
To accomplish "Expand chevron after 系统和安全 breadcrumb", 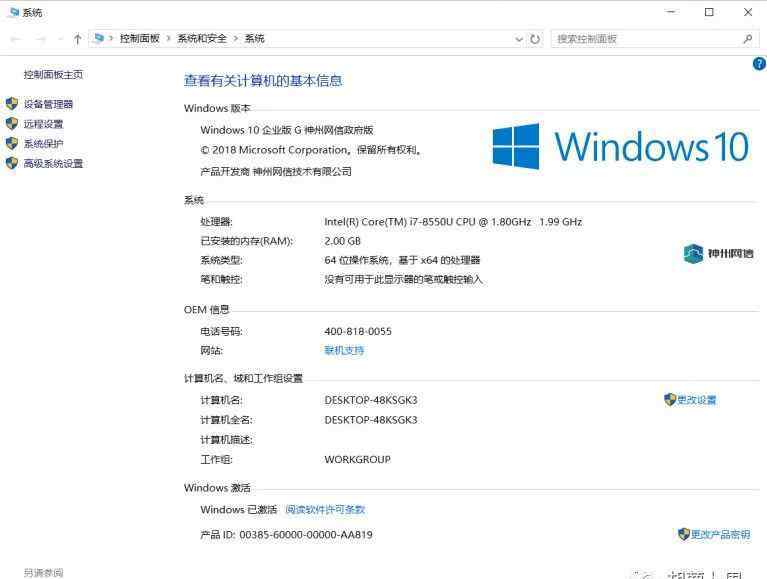I will click(x=236, y=39).
